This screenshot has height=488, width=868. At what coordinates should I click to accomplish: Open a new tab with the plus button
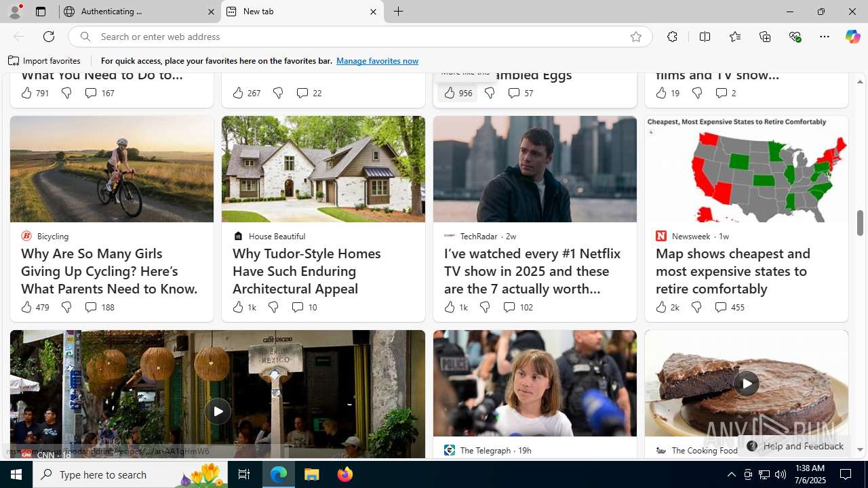pos(399,12)
